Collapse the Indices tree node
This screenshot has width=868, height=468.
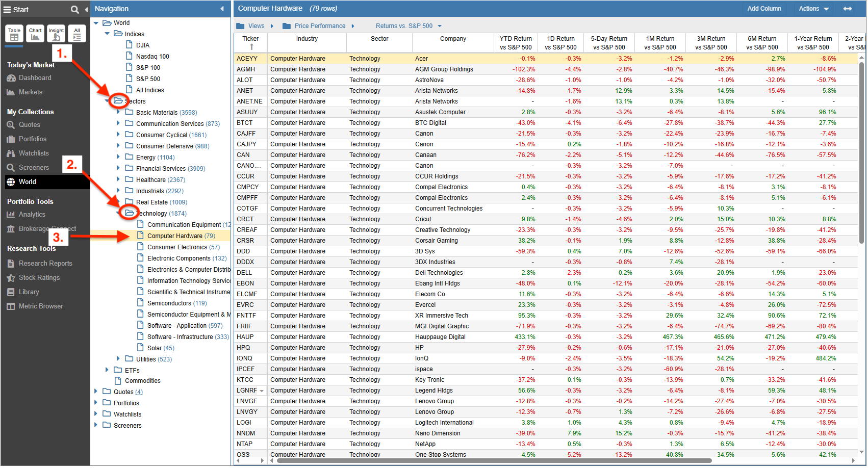tap(108, 34)
